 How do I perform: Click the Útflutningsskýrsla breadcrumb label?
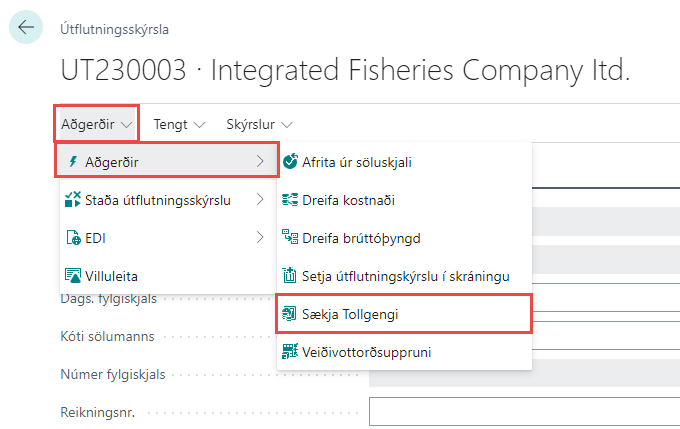[x=114, y=30]
